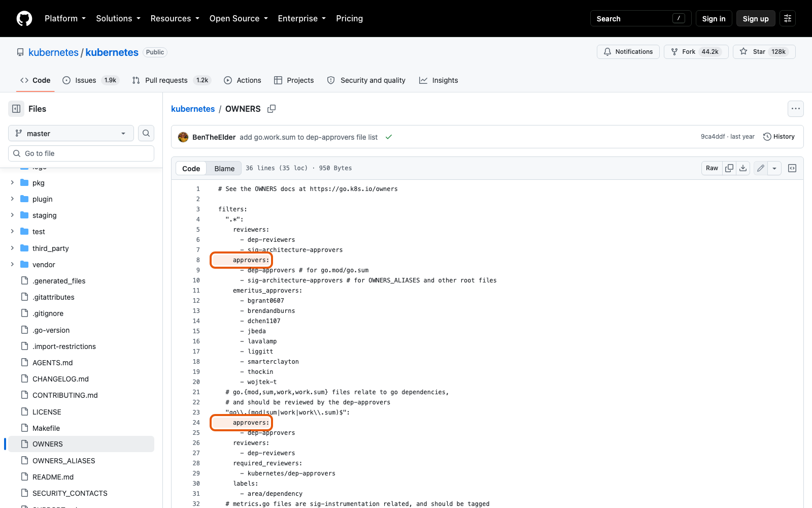Viewport: 812px width, 508px height.
Task: Search files with the magnifier button
Action: point(146,133)
